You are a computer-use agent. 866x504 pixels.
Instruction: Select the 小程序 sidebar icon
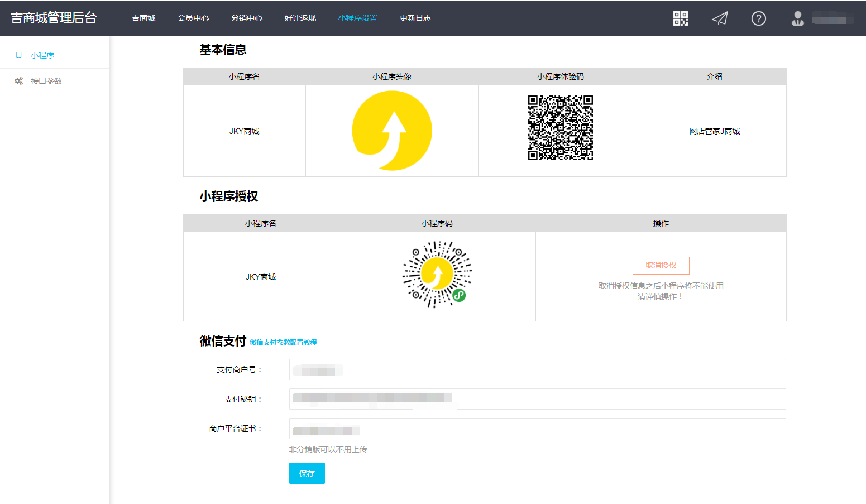[x=19, y=55]
